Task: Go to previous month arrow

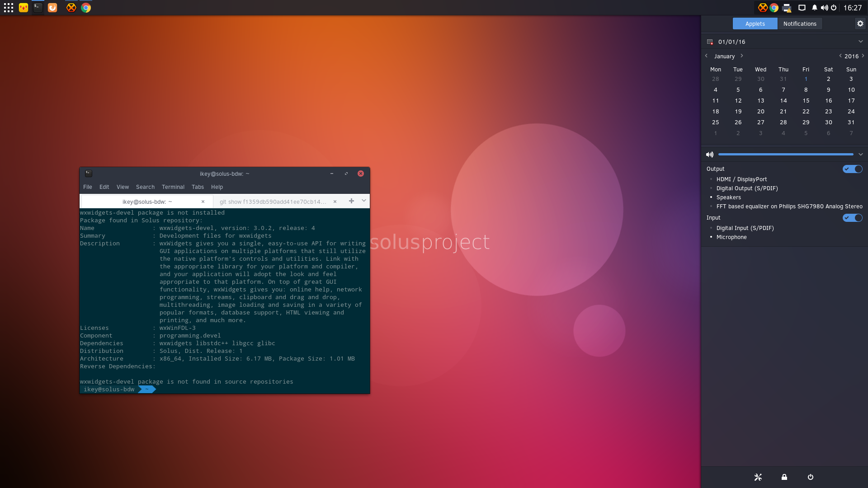Action: 706,56
